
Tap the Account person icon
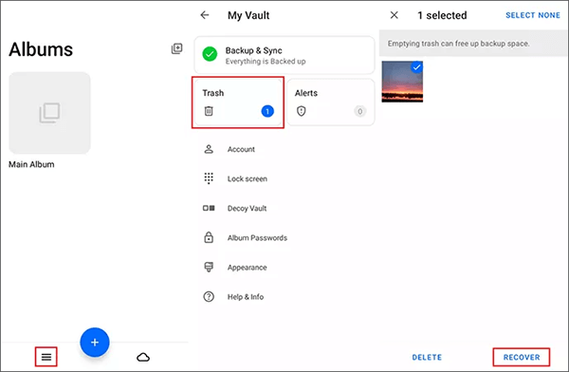click(x=209, y=149)
